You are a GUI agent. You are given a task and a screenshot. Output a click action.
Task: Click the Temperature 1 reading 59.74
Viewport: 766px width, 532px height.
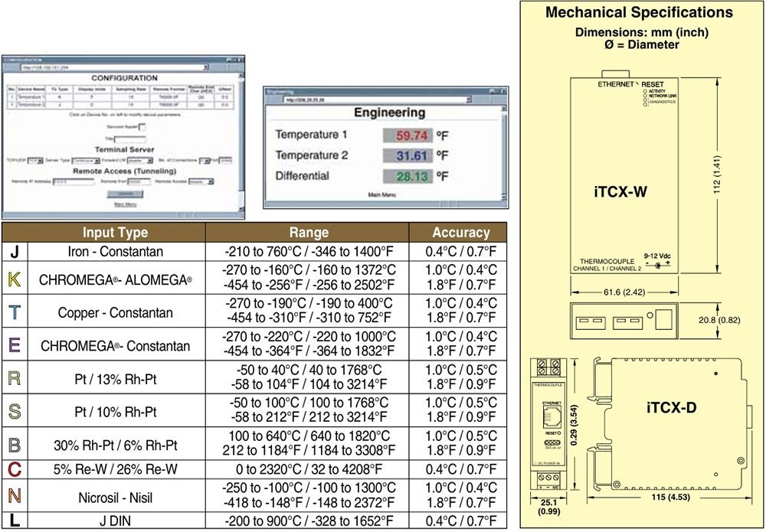408,135
